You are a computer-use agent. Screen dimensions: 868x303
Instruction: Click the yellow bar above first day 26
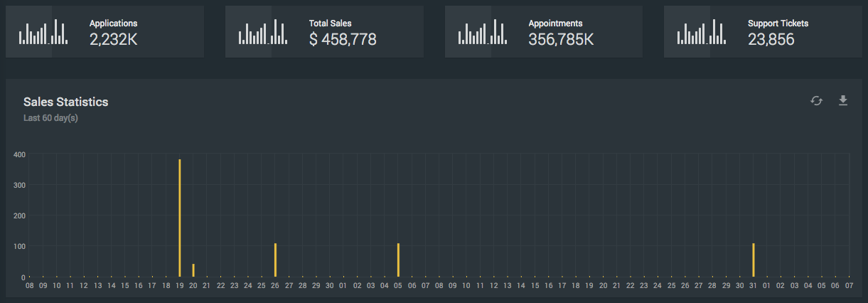[x=275, y=260]
